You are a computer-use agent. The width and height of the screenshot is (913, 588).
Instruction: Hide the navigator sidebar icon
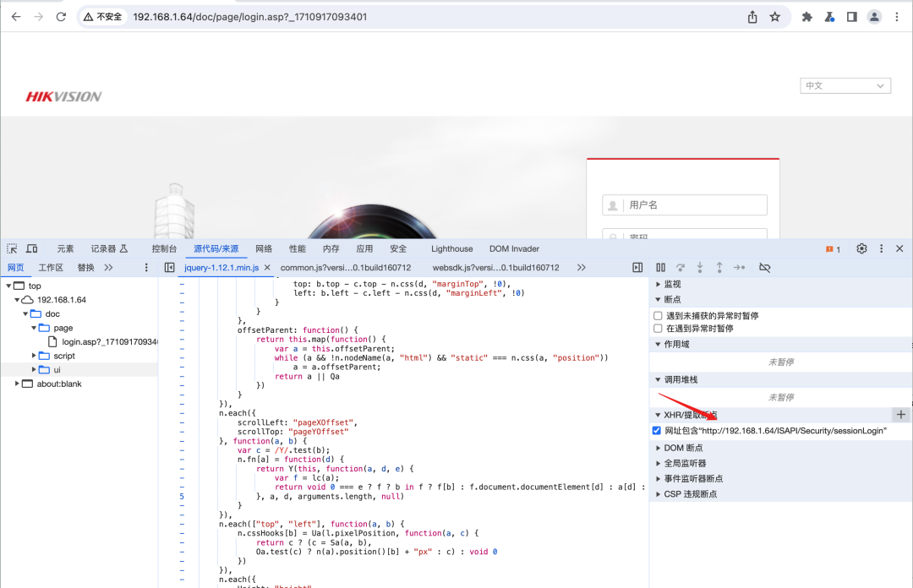click(x=169, y=267)
